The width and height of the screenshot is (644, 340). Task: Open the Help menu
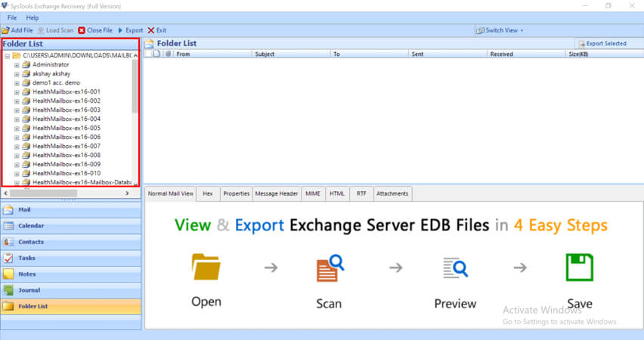(x=33, y=17)
